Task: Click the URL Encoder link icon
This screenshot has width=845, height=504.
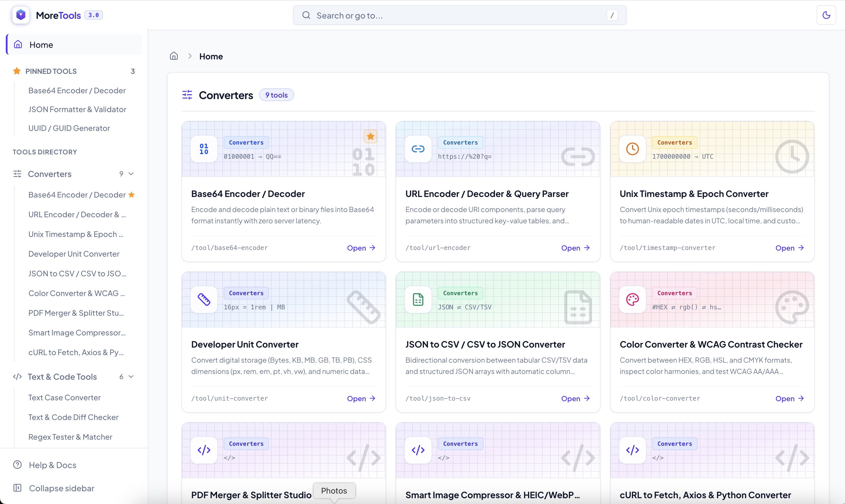Action: pos(418,149)
